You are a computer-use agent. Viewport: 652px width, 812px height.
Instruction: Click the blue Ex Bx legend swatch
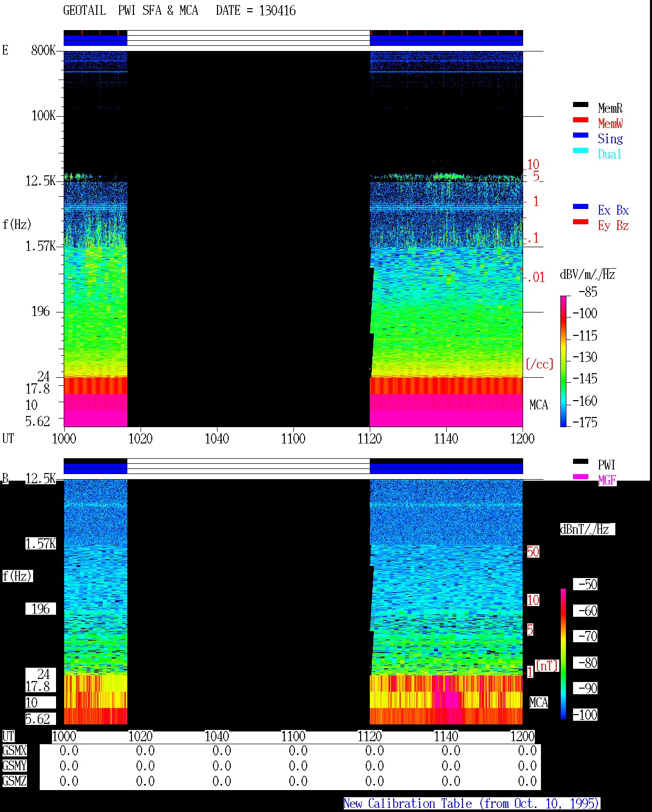pos(581,206)
